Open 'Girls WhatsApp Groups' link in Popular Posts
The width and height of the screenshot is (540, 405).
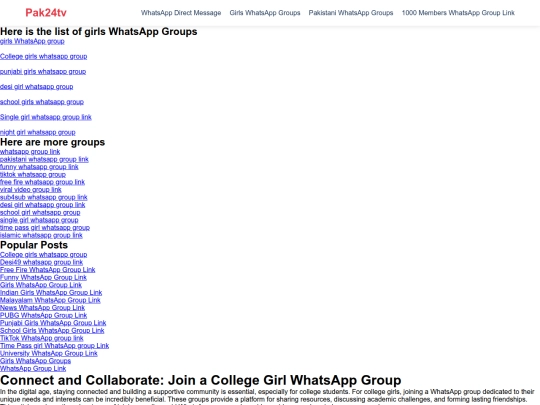coord(35,361)
